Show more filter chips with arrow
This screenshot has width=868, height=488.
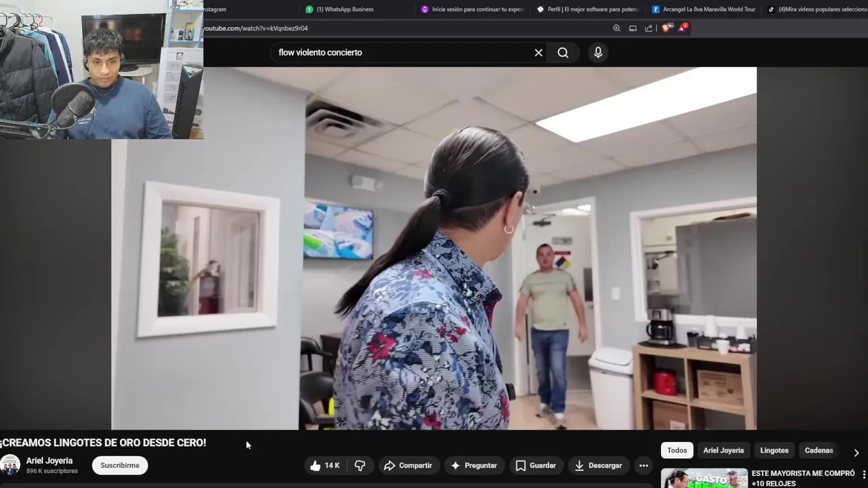[856, 452]
